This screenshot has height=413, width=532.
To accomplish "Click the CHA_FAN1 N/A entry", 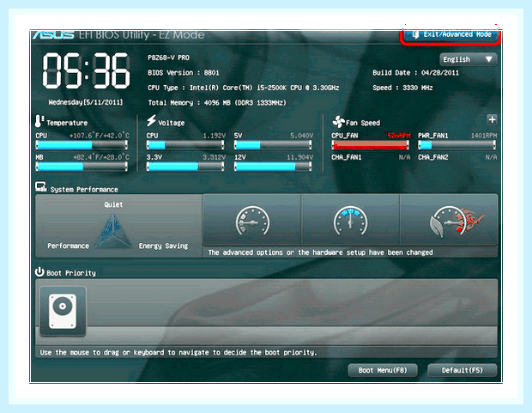I will pyautogui.click(x=371, y=157).
